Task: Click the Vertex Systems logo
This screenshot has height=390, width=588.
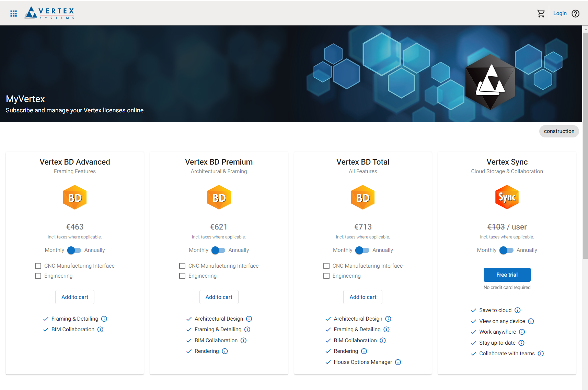Action: click(x=49, y=13)
